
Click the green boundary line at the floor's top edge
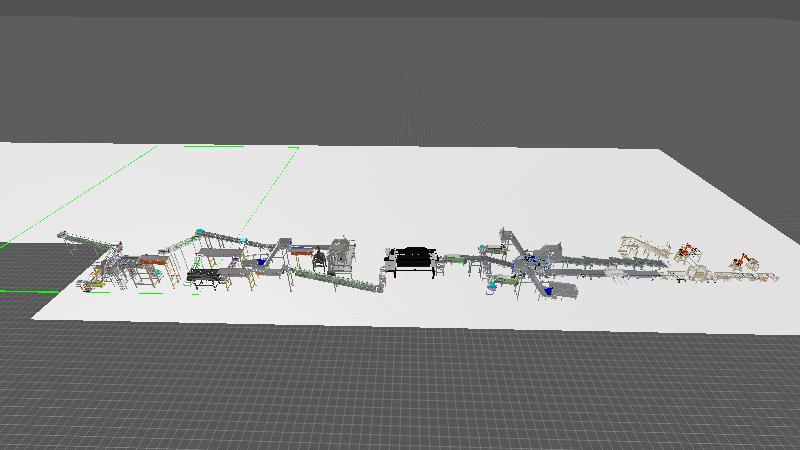coord(240,147)
